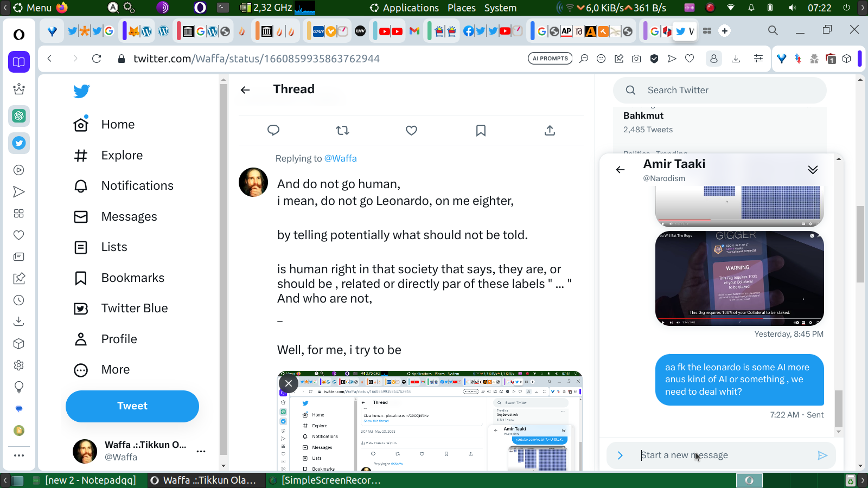Click the volume speaker in system tray
The height and width of the screenshot is (488, 868).
pos(793,8)
